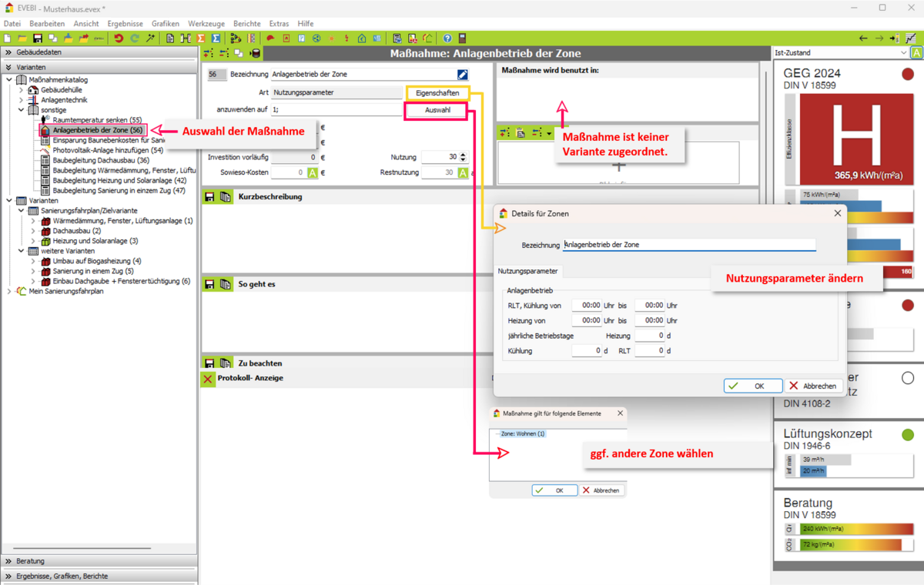Click the back arrow icon at top right
Screen dimensions: 924x585
click(863, 38)
